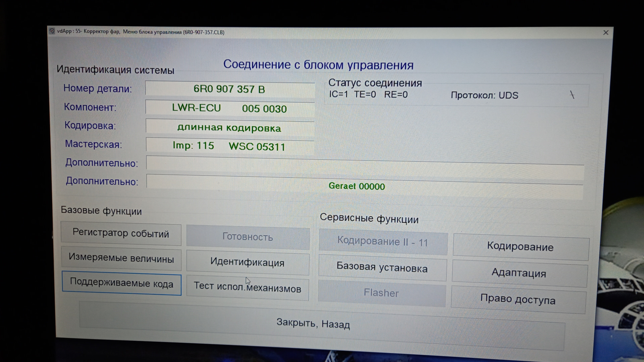Screen dimensions: 644x362
Task: Click the workshop field Imp: 115 WSC 05311
Action: tap(230, 146)
